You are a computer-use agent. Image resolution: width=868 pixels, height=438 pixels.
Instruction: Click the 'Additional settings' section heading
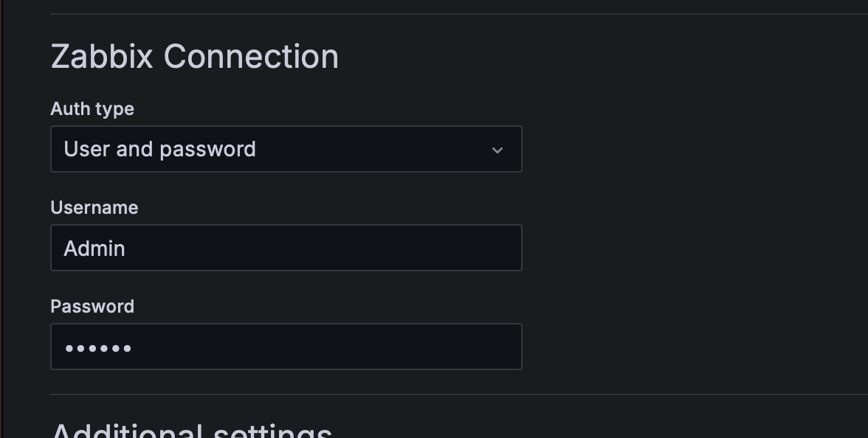coord(192,431)
